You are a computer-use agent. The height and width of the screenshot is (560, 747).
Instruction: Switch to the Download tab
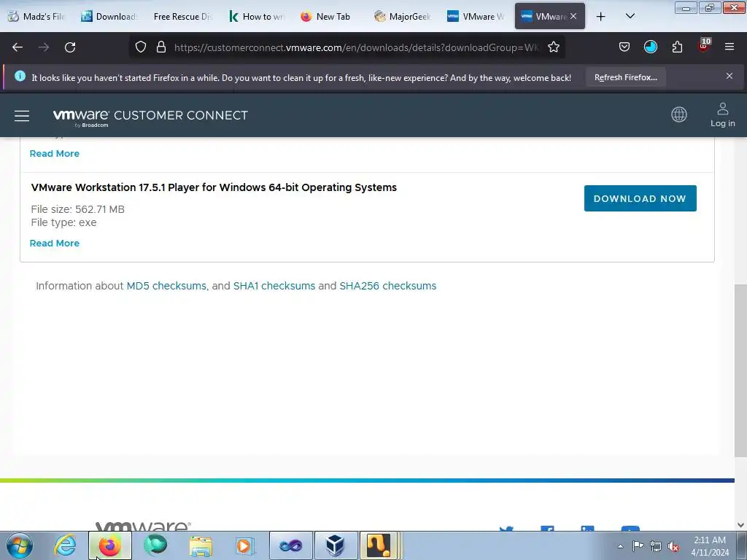point(109,17)
